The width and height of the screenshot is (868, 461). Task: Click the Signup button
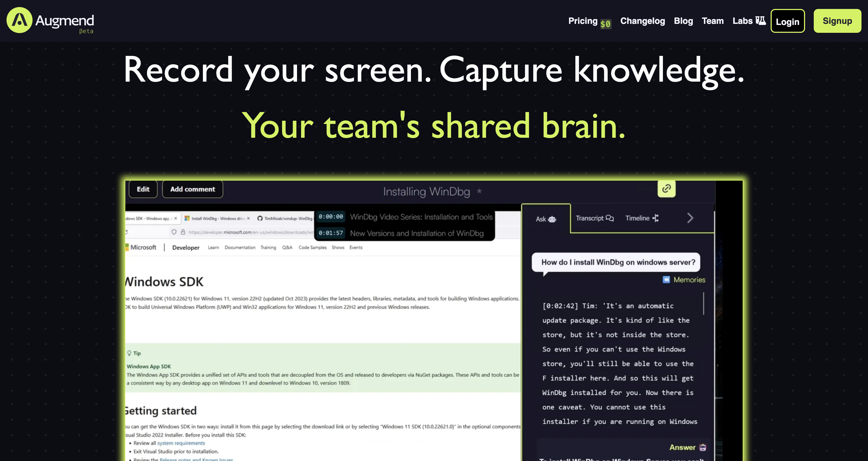click(x=837, y=21)
